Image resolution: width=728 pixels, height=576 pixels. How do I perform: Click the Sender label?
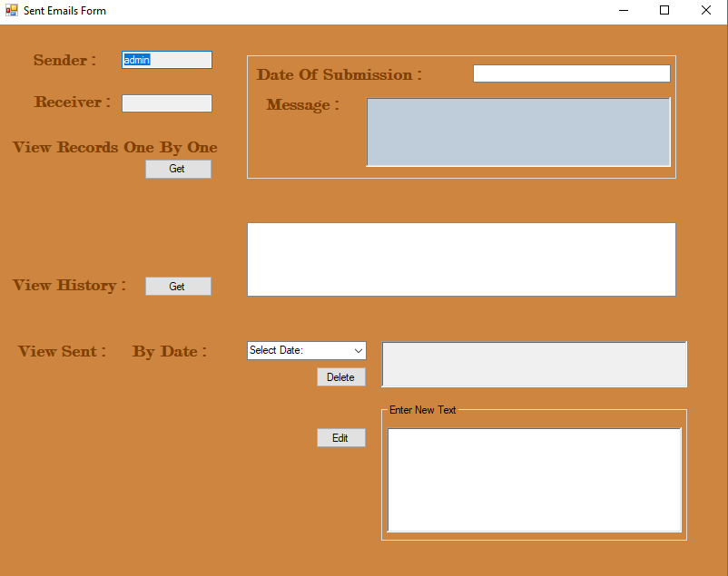coord(64,61)
